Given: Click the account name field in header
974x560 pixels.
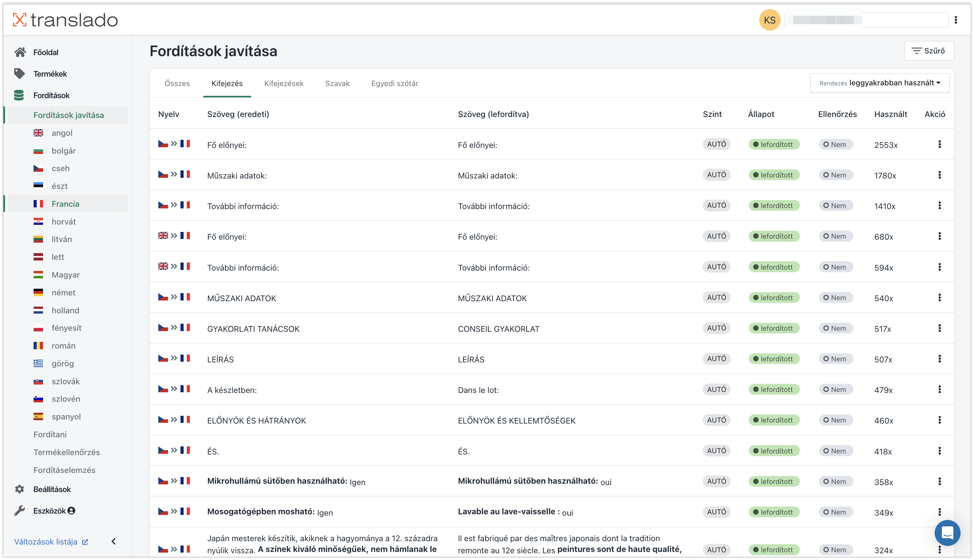Looking at the screenshot, I should 867,20.
